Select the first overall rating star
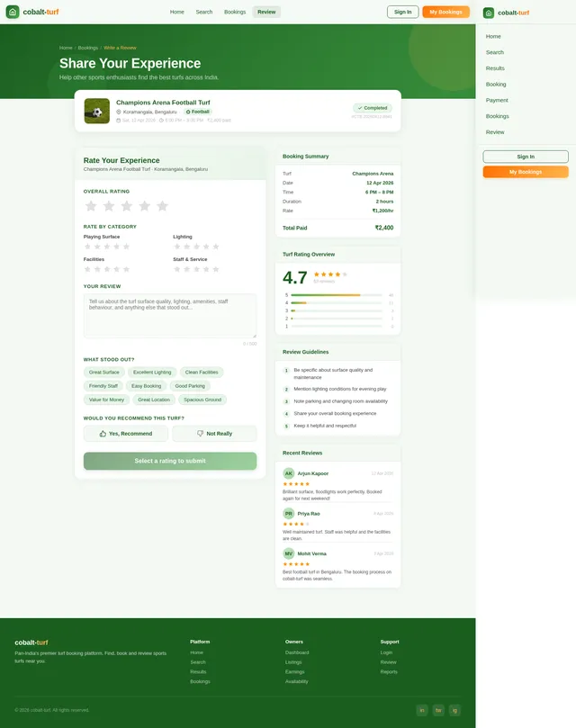 pos(91,206)
